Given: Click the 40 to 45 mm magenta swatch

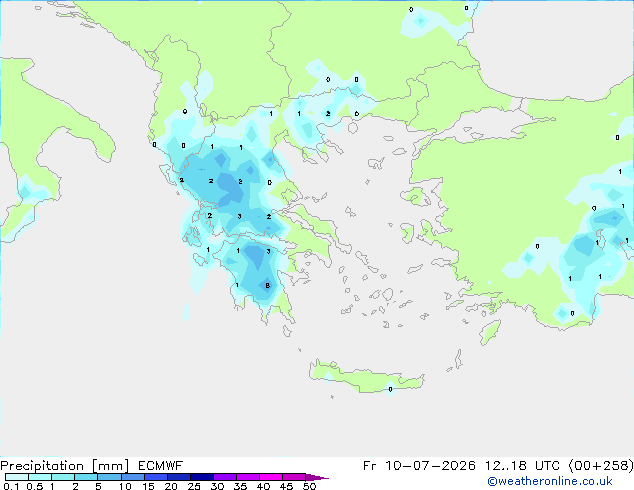Looking at the screenshot, I should click(271, 477).
